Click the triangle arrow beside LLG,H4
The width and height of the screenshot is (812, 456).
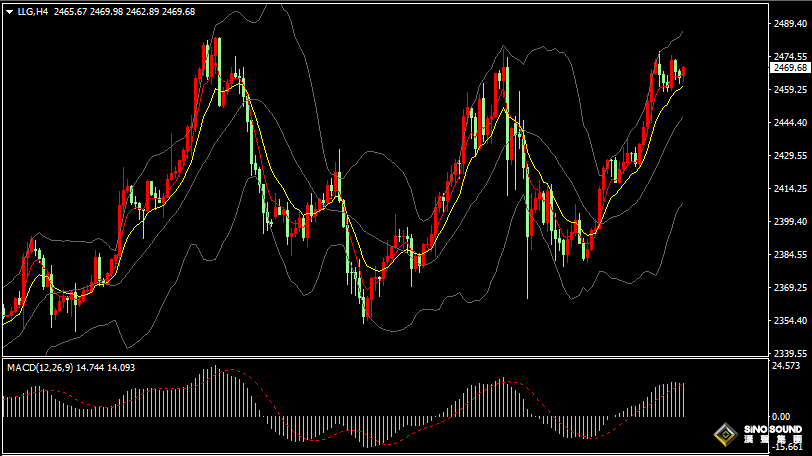coord(9,11)
